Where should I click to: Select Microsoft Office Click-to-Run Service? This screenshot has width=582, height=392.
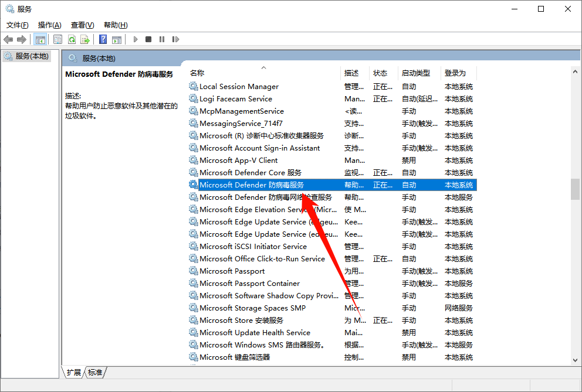(262, 259)
